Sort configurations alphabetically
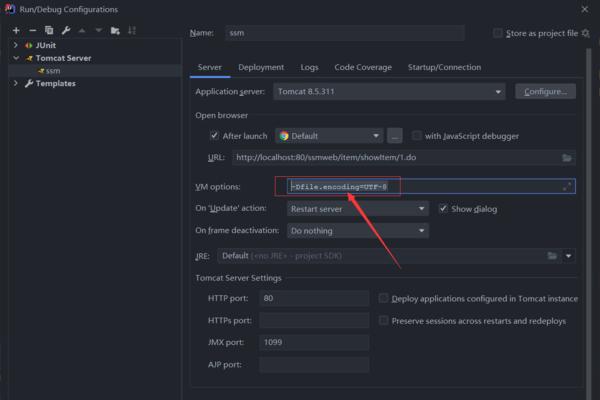600x400 pixels. pyautogui.click(x=132, y=30)
